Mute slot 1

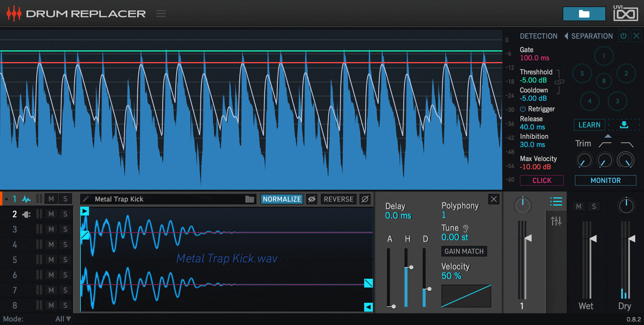point(51,199)
